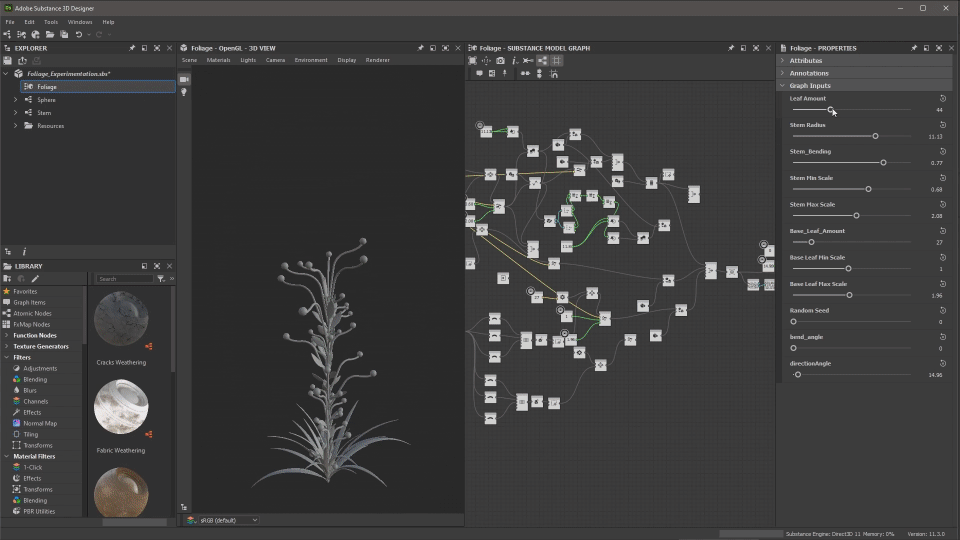Click the open folder icon in main toolbar
Image resolution: width=960 pixels, height=540 pixels.
[x=50, y=35]
